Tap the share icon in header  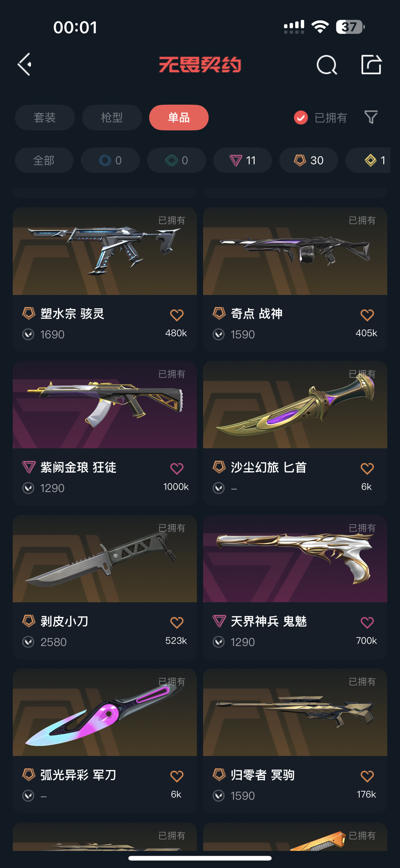point(371,65)
